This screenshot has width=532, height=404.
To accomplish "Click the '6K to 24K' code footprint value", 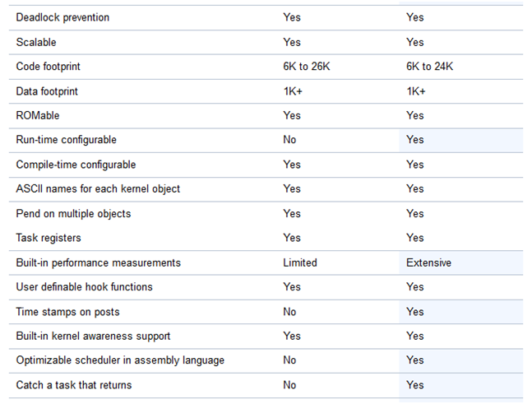I will click(429, 66).
